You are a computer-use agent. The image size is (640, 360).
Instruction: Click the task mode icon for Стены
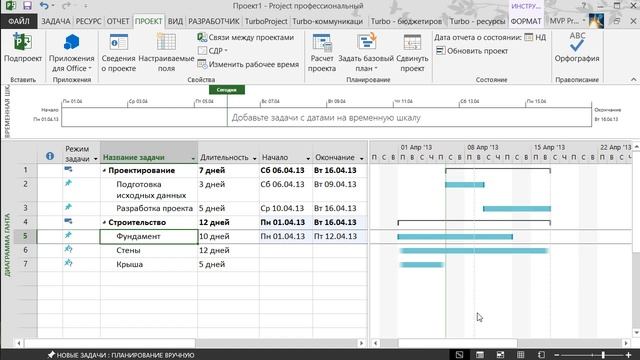[68, 249]
